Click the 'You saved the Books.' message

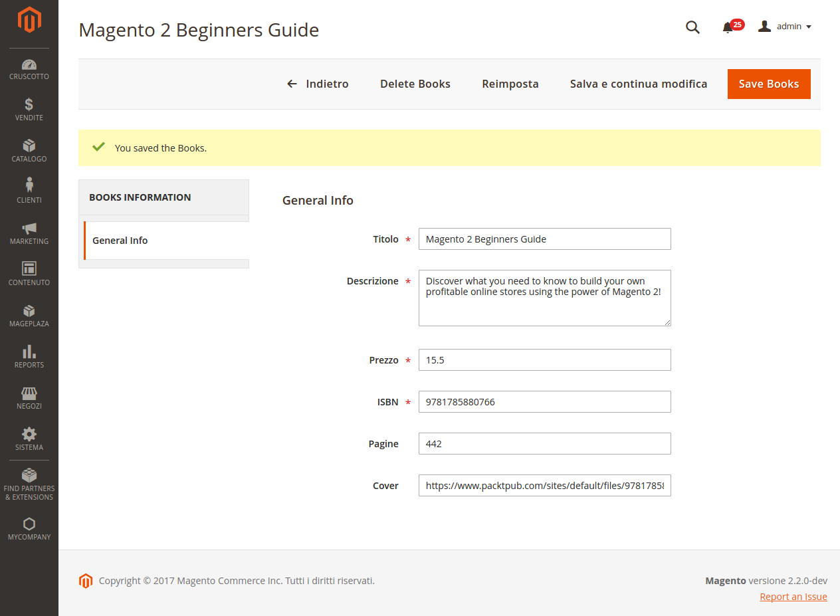(x=161, y=148)
